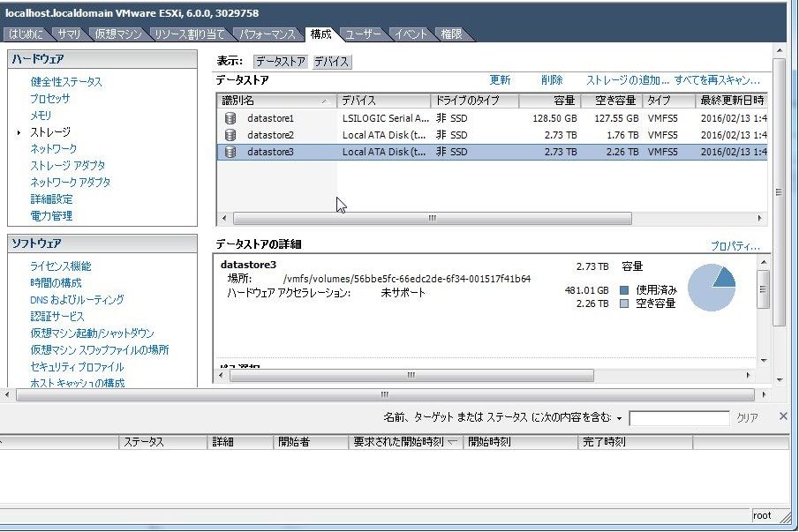Open datastore プロパティ link
Viewport: 799px width, 532px height.
pos(735,246)
